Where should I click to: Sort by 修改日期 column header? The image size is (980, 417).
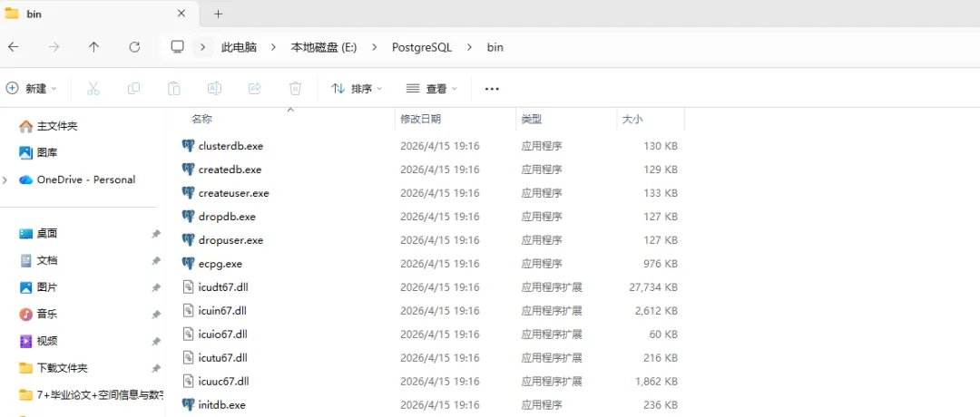pos(421,119)
